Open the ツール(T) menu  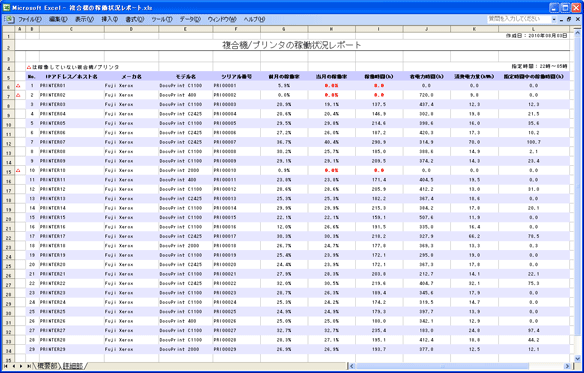(162, 19)
